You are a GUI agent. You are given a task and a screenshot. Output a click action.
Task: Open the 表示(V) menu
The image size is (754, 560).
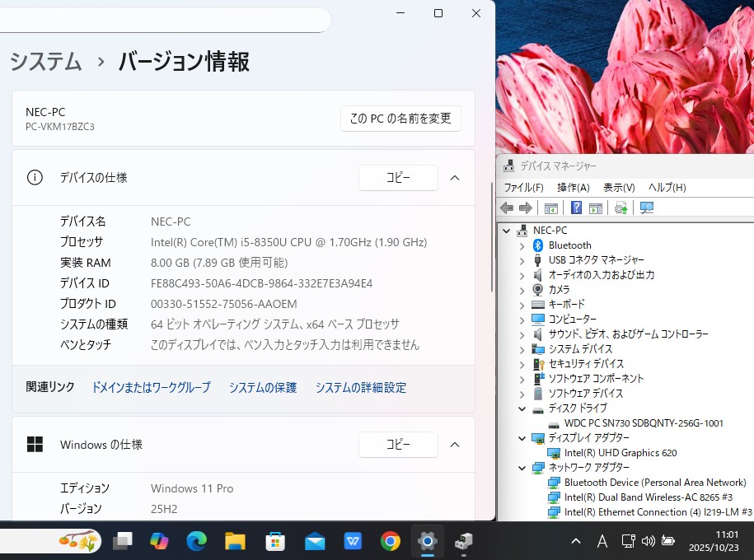(x=619, y=188)
